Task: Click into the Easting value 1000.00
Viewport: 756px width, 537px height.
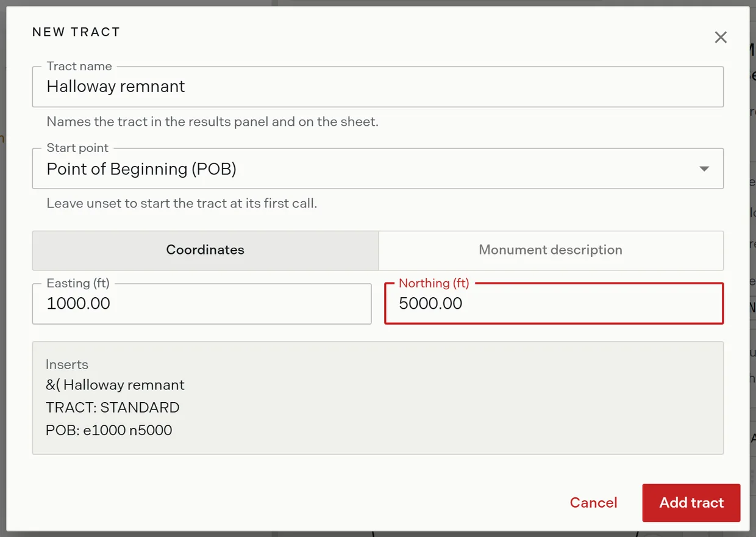Action: [202, 303]
